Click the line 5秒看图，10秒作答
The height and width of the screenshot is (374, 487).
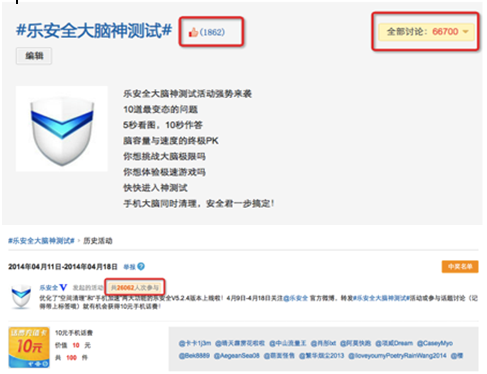[163, 125]
